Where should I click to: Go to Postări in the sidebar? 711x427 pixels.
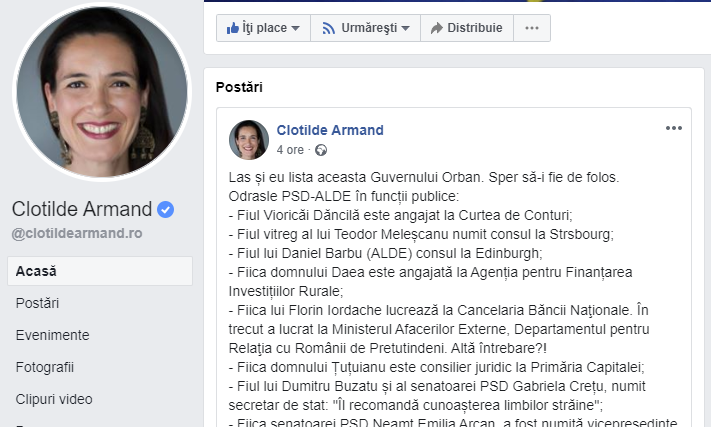click(x=37, y=303)
